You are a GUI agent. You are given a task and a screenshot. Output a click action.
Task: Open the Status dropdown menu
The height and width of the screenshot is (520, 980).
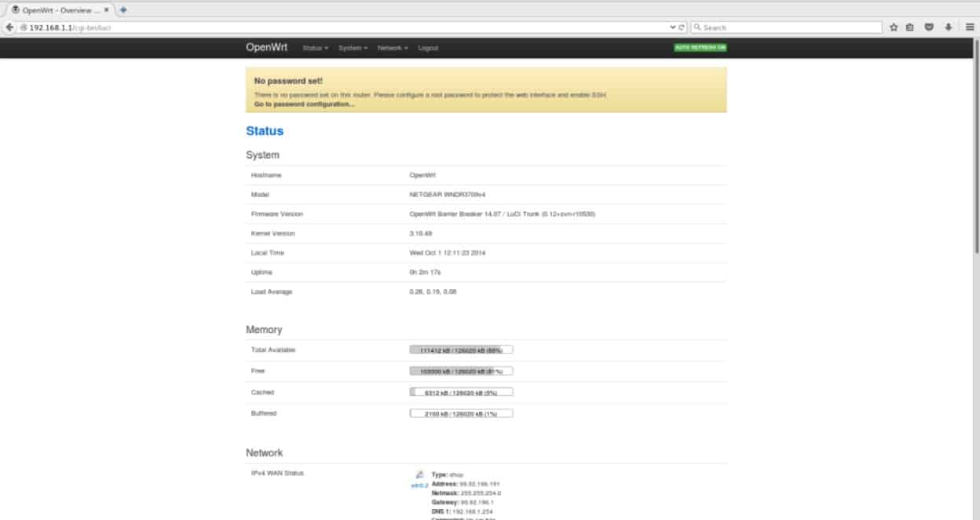click(315, 48)
